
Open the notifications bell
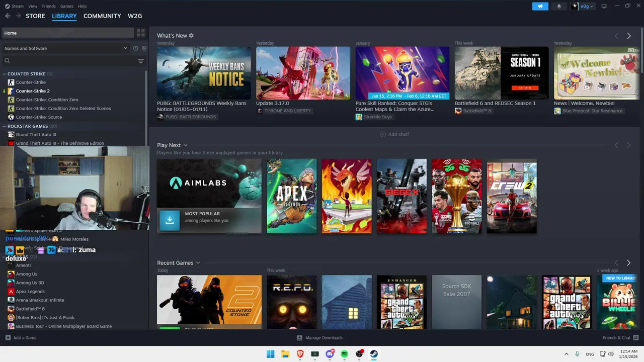[x=559, y=6]
